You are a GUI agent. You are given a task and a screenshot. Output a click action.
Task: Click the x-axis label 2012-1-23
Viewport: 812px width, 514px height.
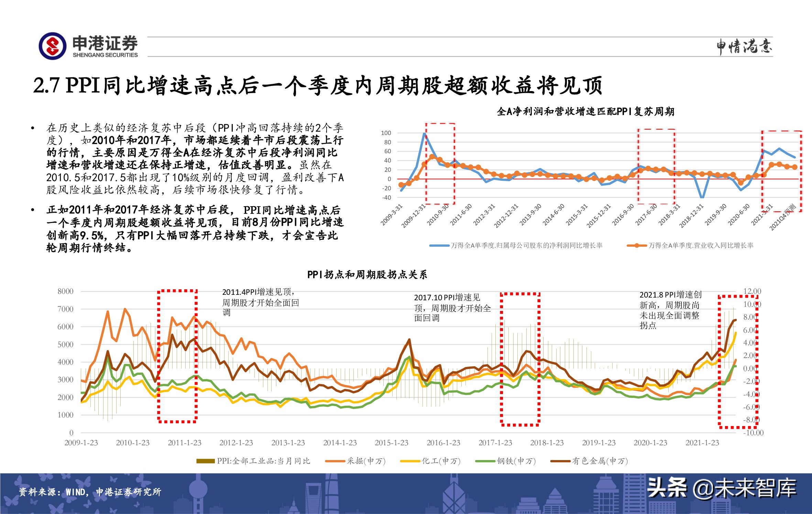[236, 443]
